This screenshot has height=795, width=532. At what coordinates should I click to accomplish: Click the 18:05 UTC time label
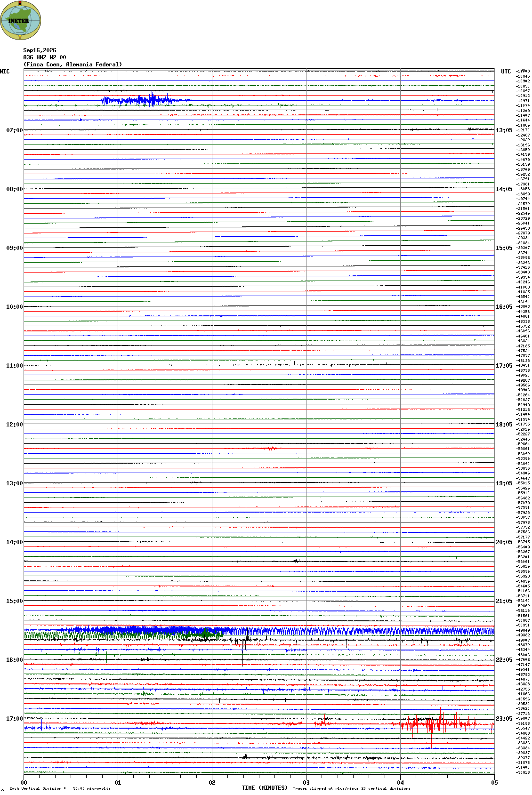504,425
